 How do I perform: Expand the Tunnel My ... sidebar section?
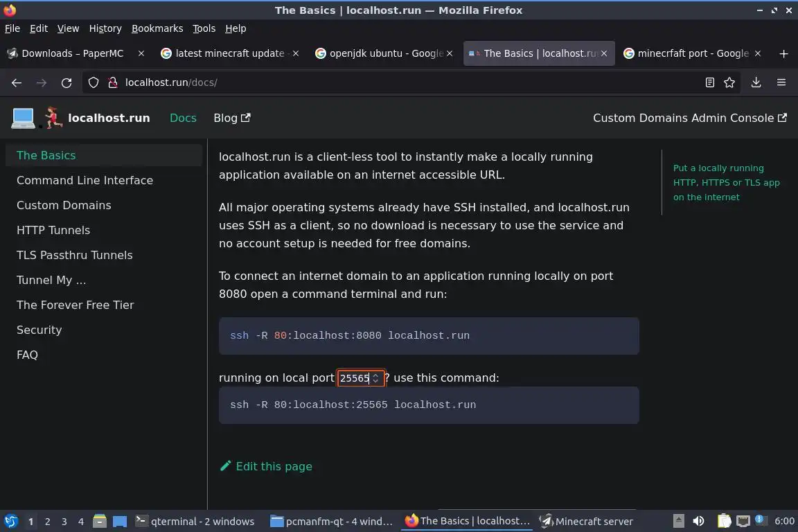(x=104, y=280)
